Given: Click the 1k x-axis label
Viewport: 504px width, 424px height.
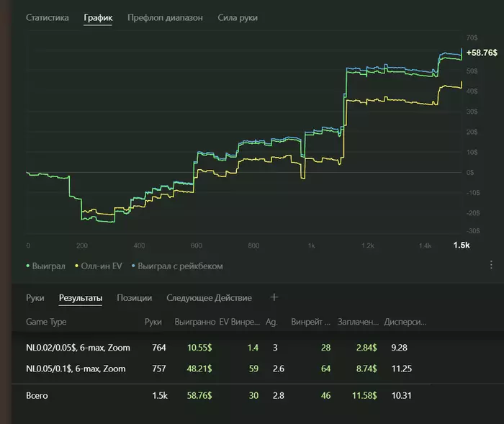Looking at the screenshot, I should click(311, 245).
